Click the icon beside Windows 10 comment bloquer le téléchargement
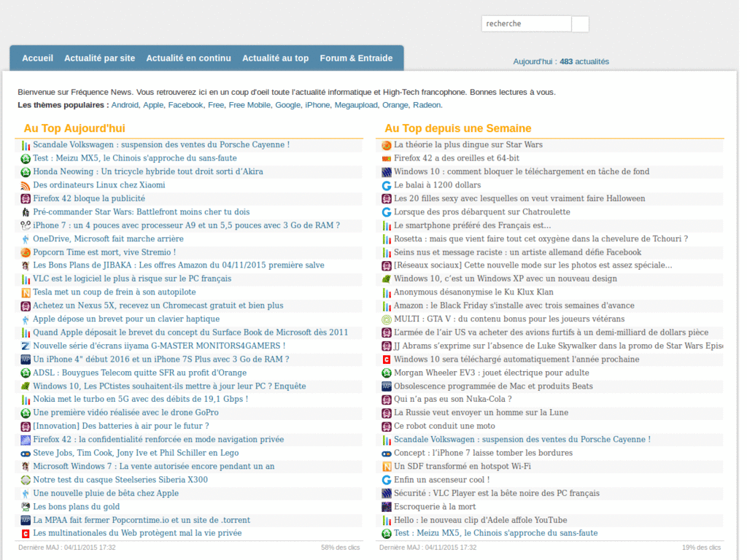747x560 pixels. click(x=387, y=172)
